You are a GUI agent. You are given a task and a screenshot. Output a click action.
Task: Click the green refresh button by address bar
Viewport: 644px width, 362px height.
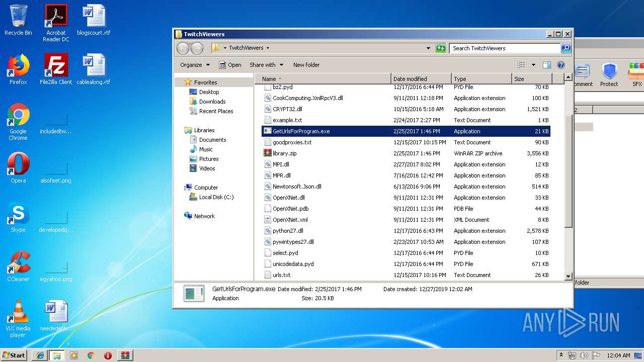441,48
